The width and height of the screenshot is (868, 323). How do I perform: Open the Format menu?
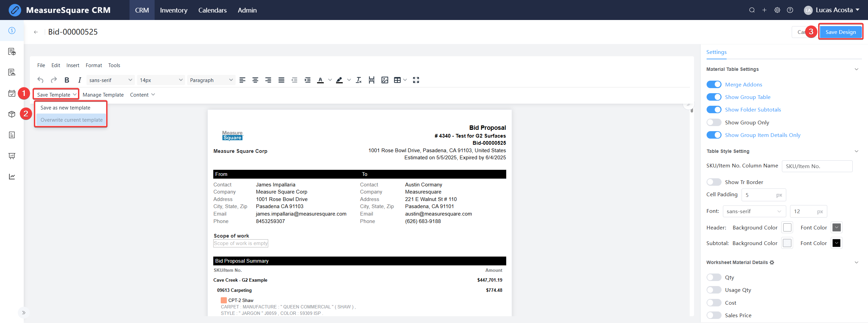click(94, 65)
